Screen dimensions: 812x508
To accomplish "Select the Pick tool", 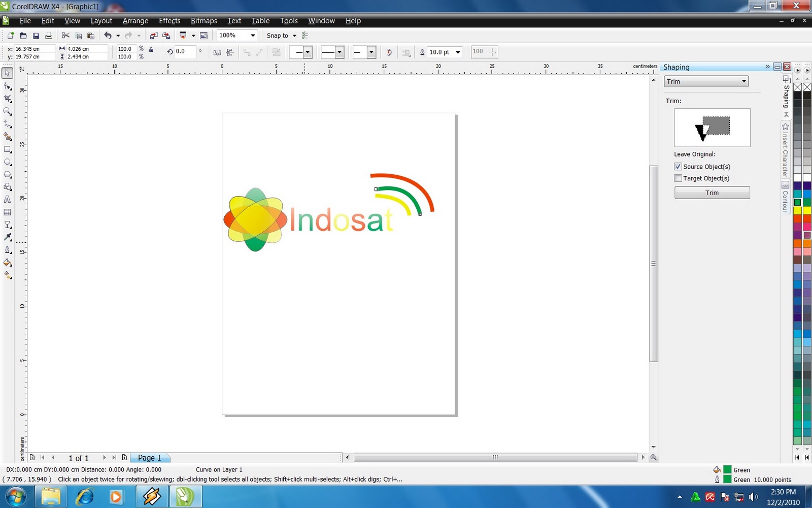I will [x=8, y=74].
